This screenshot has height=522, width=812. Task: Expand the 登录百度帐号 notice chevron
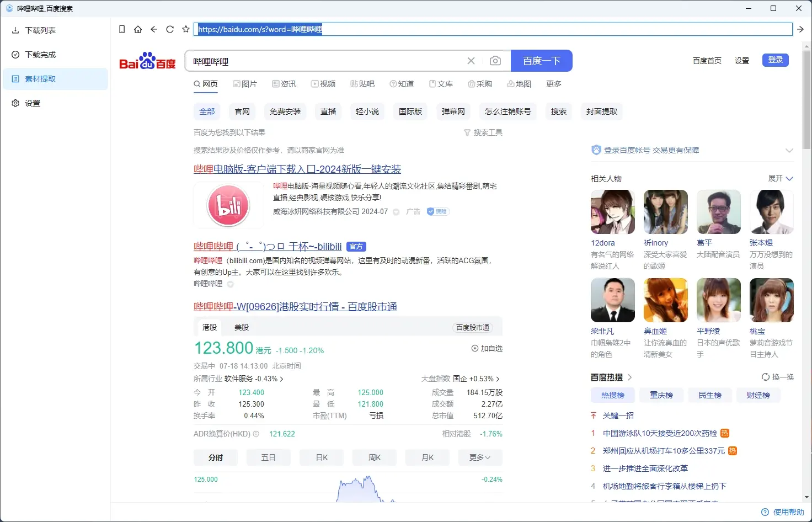789,150
